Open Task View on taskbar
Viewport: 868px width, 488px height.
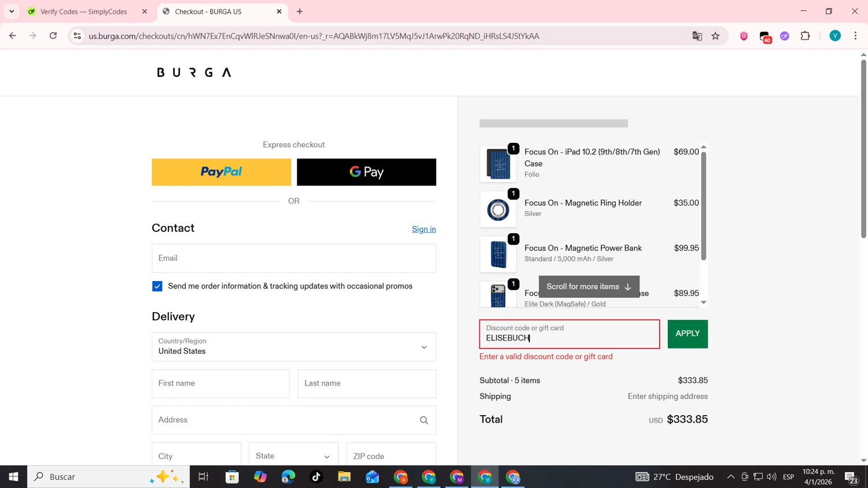pos(203,477)
